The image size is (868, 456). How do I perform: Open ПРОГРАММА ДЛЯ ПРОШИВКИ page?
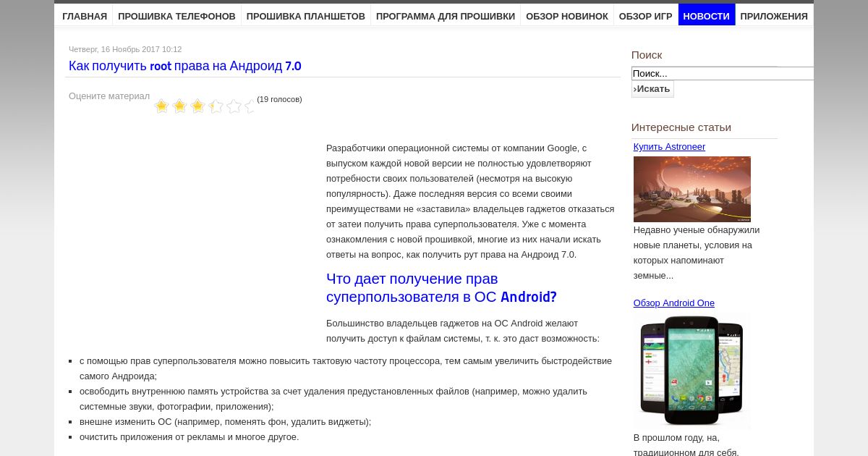click(446, 16)
